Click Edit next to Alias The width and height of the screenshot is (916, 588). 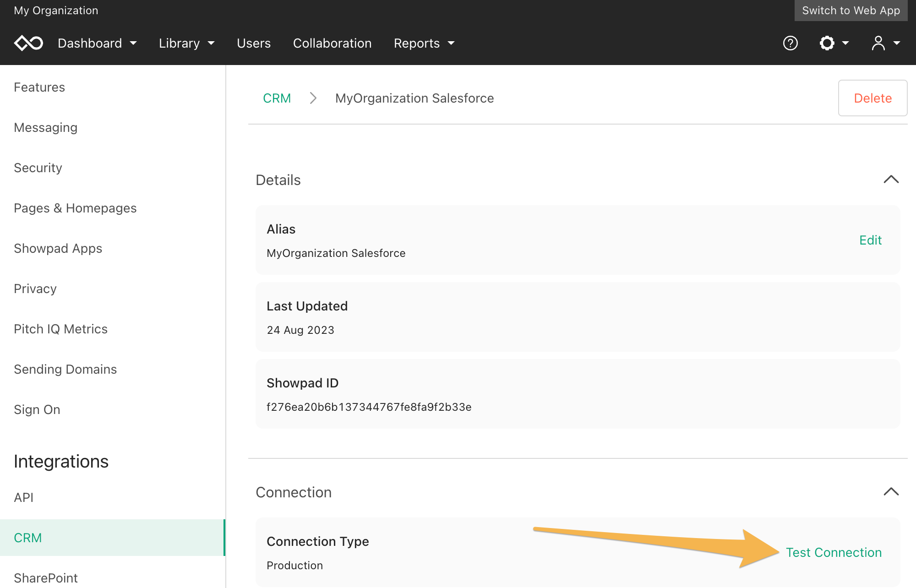[871, 240]
